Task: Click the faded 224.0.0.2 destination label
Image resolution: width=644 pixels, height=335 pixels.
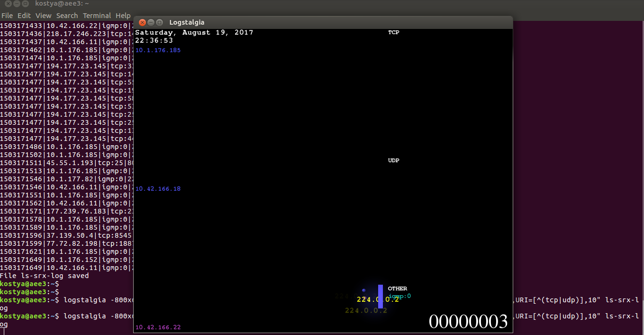Action: point(366,310)
